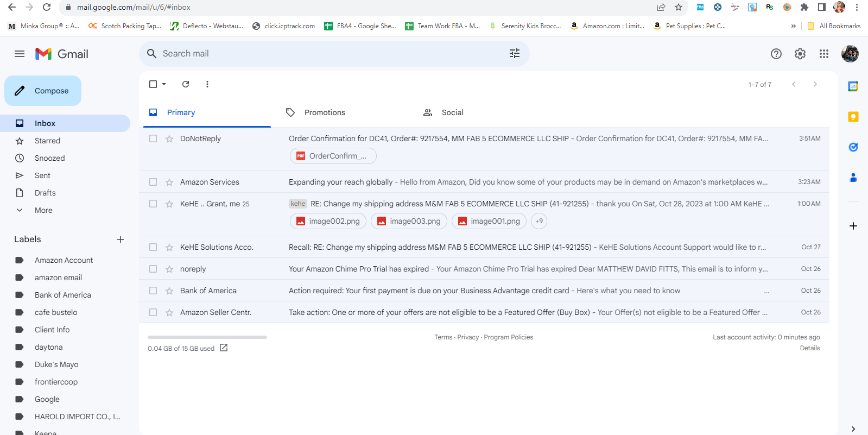The image size is (868, 435).
Task: Click the Search mail field
Action: pos(334,53)
